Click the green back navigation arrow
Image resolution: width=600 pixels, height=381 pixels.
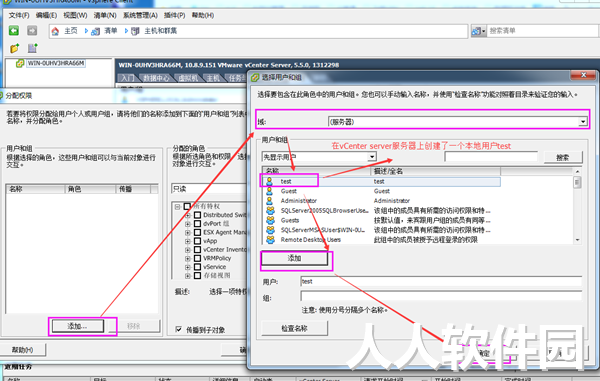click(14, 31)
